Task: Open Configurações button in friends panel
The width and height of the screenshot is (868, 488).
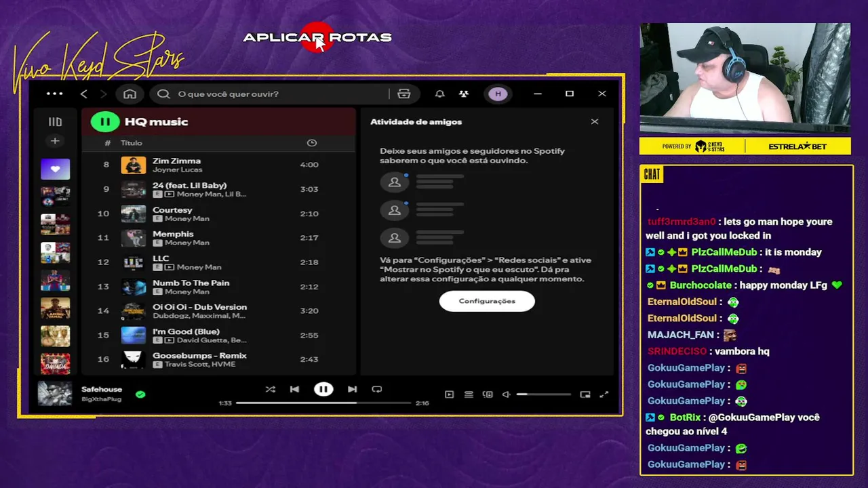Action: 487,301
